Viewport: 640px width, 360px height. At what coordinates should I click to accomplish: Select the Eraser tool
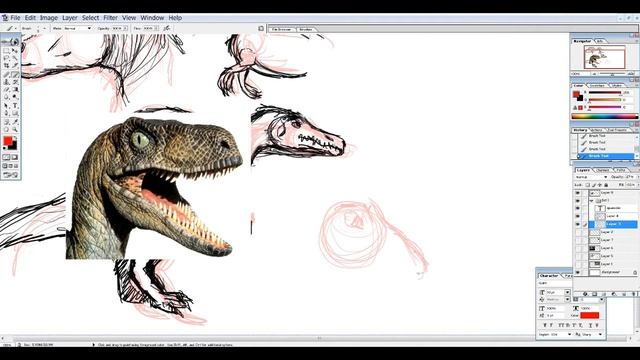7,89
